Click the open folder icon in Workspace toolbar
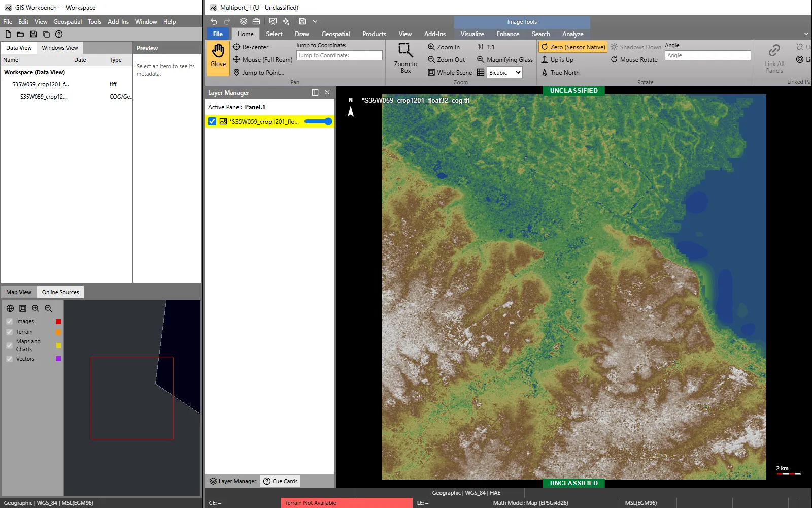Image resolution: width=812 pixels, height=508 pixels. [21, 34]
